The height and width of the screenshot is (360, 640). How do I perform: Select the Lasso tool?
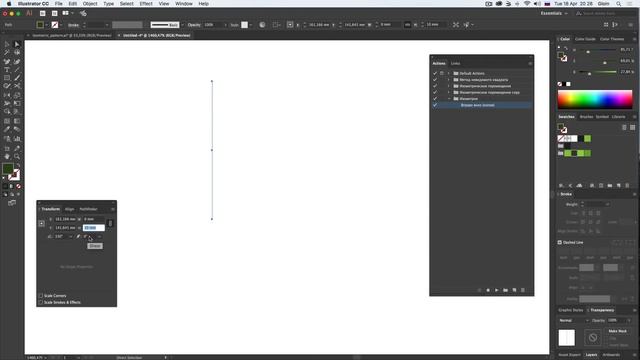tap(17, 53)
